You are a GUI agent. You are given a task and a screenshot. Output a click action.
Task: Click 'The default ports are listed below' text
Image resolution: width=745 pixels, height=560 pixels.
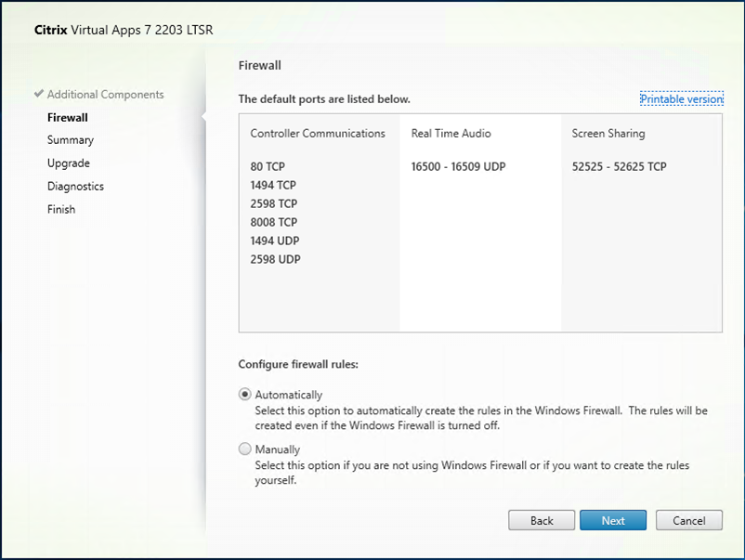[324, 99]
